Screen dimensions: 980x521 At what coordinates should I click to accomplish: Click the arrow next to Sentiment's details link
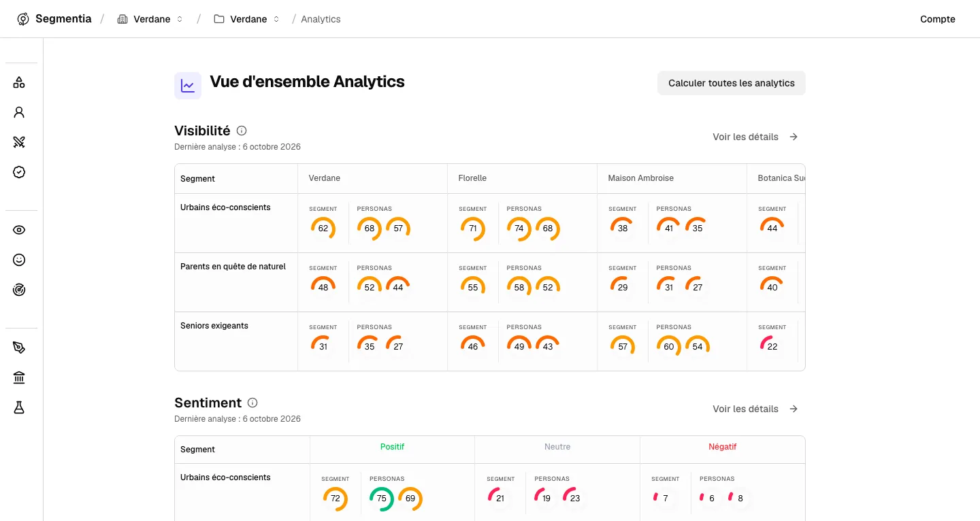tap(794, 409)
